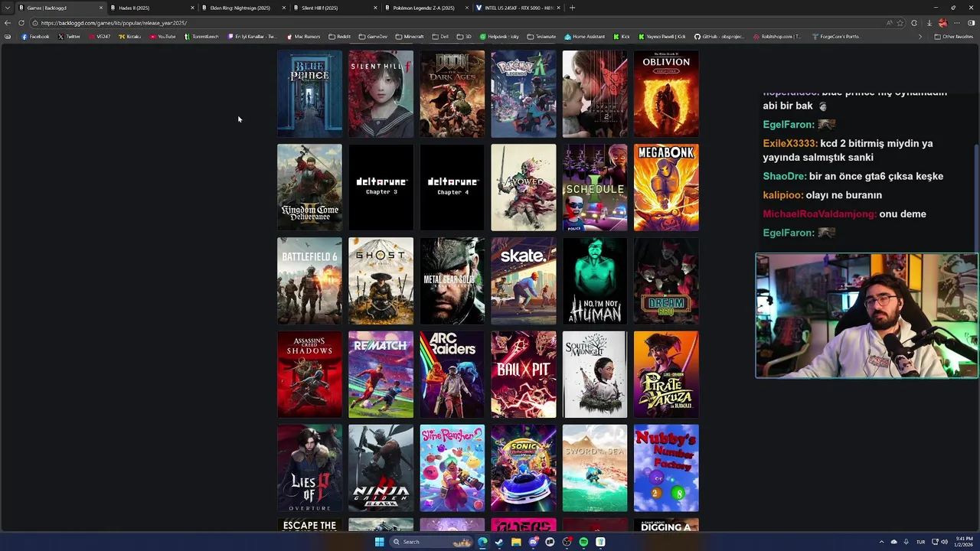Show hidden system tray icons
Screen dimensions: 980x551
coord(881,542)
